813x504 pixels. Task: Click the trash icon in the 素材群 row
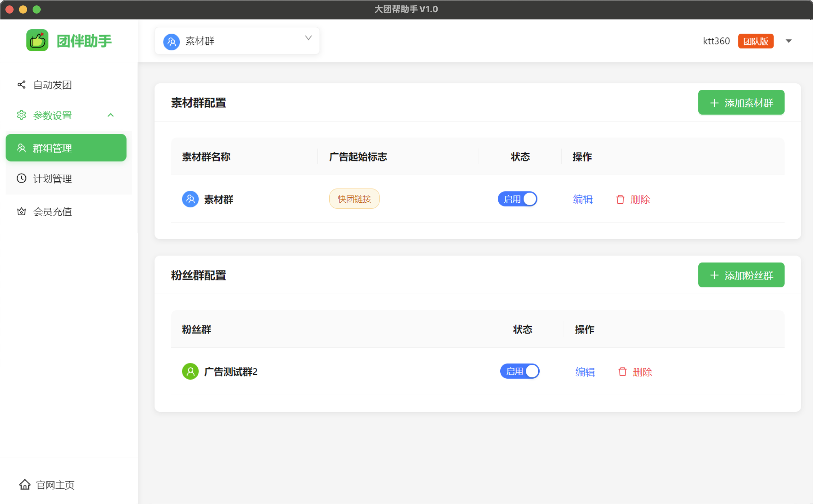coord(620,199)
